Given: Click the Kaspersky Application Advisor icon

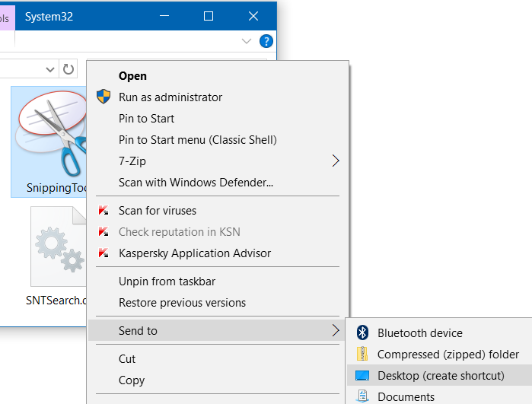Looking at the screenshot, I should [104, 253].
